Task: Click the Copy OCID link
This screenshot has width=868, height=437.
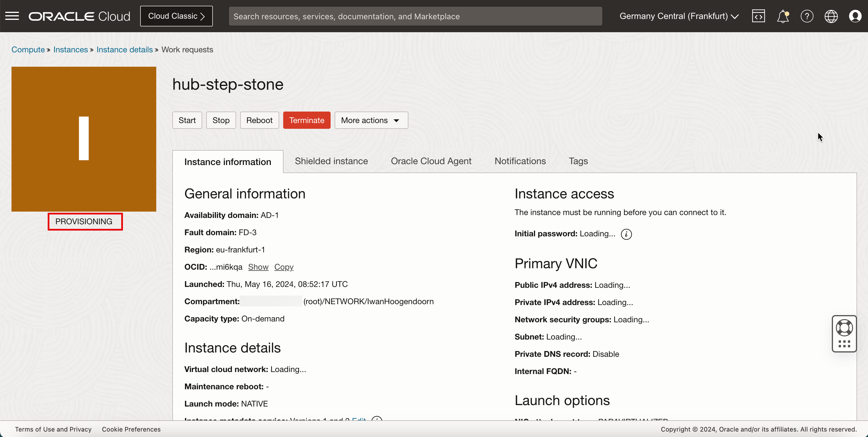Action: [284, 267]
